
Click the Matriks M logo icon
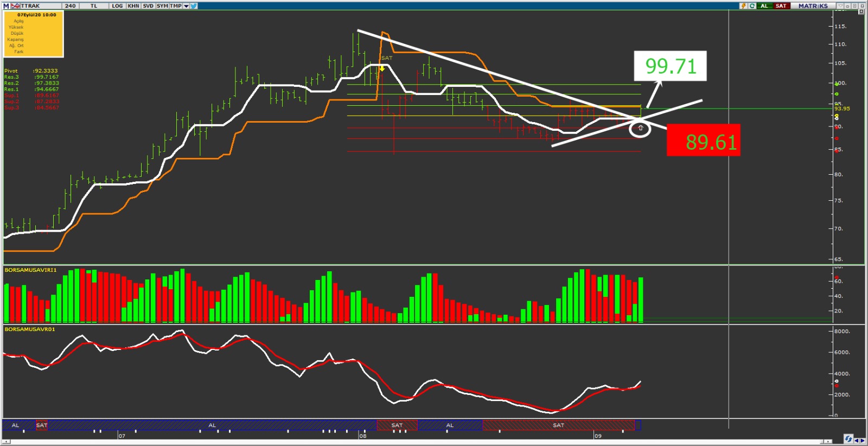[x=6, y=6]
